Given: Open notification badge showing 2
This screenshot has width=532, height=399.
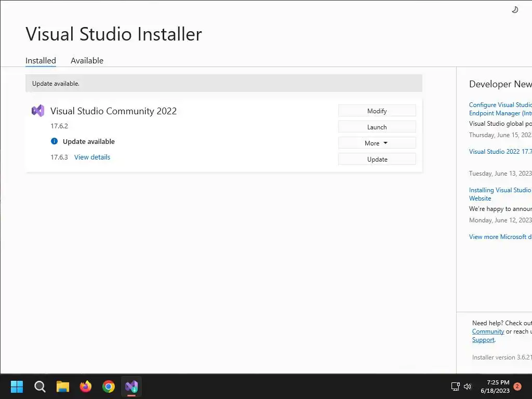Looking at the screenshot, I should (517, 387).
